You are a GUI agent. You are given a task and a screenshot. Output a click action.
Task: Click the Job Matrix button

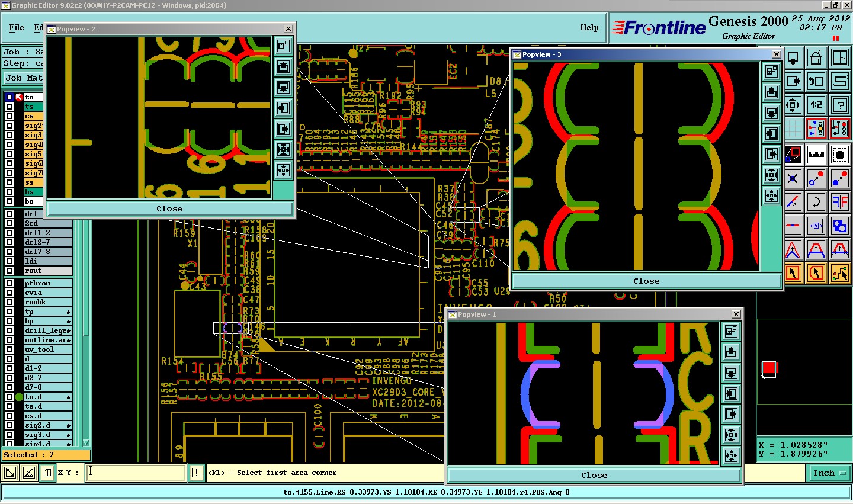(24, 78)
